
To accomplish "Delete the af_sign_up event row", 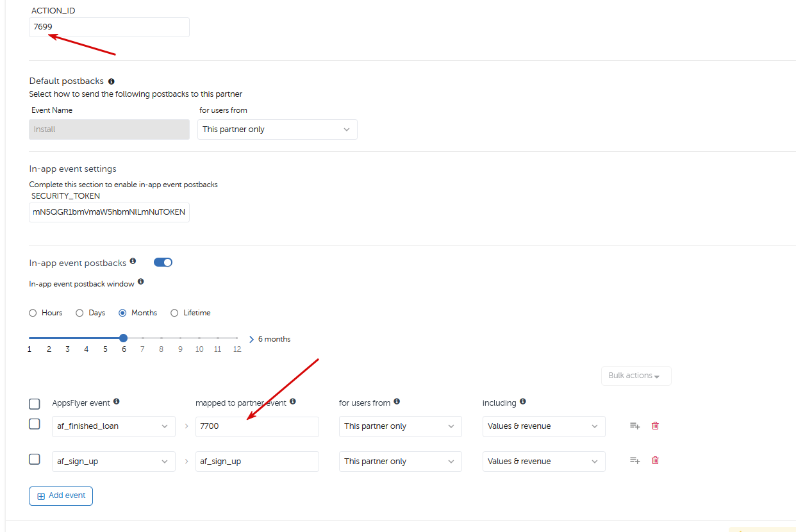I will click(655, 460).
